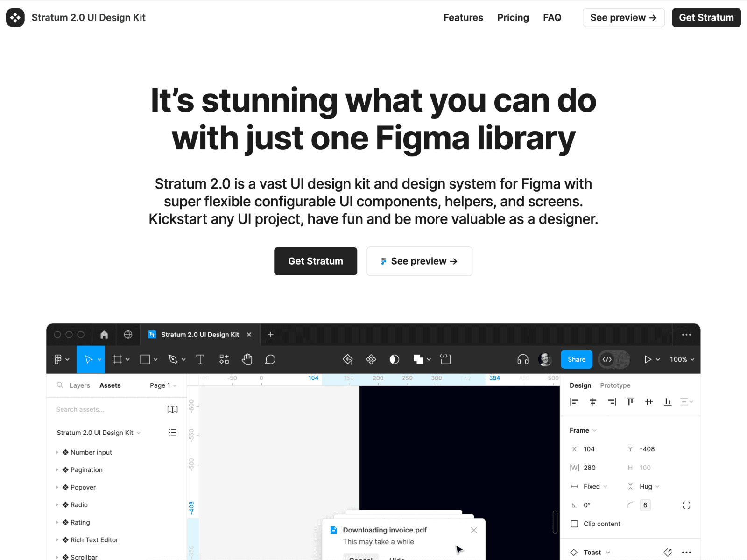Expand the Rating asset group
The width and height of the screenshot is (747, 560).
57,522
